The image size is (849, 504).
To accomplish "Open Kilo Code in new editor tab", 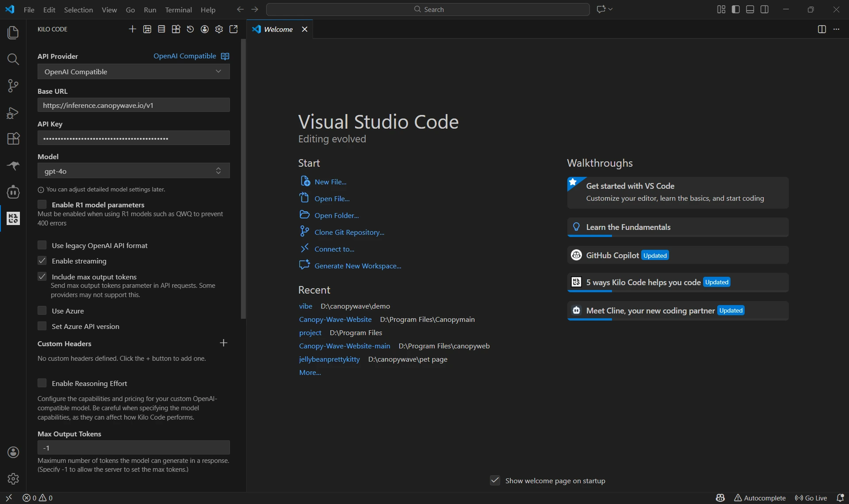I will tap(233, 29).
